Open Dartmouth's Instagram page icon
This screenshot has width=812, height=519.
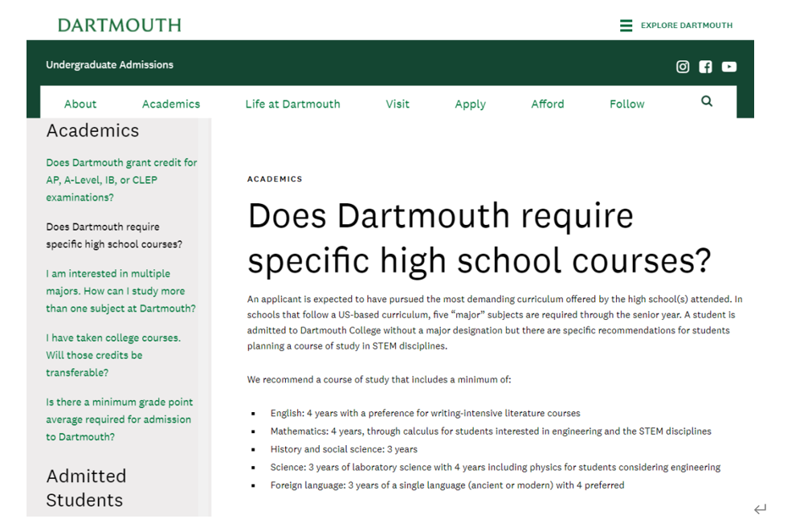click(683, 67)
